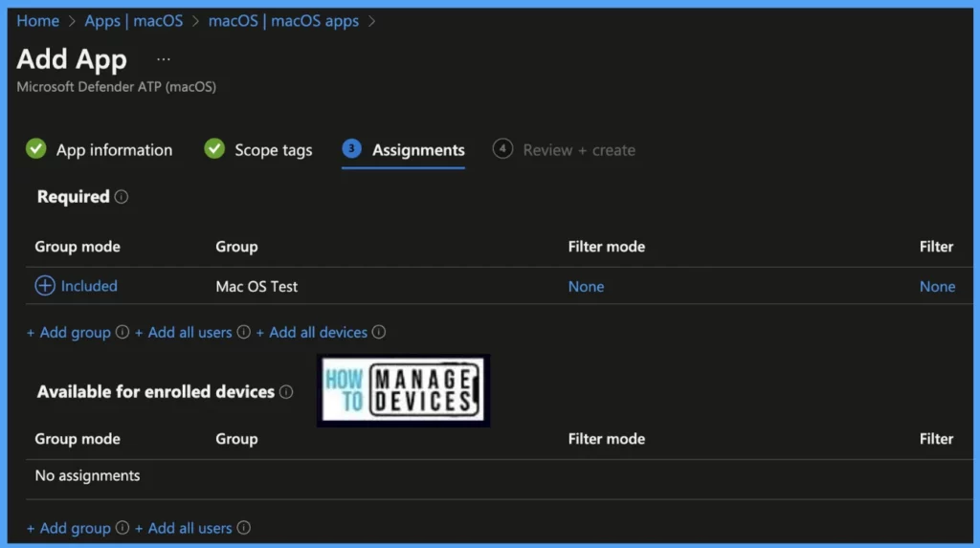
Task: Open Apps | macOS breadcrumb
Action: pos(134,21)
